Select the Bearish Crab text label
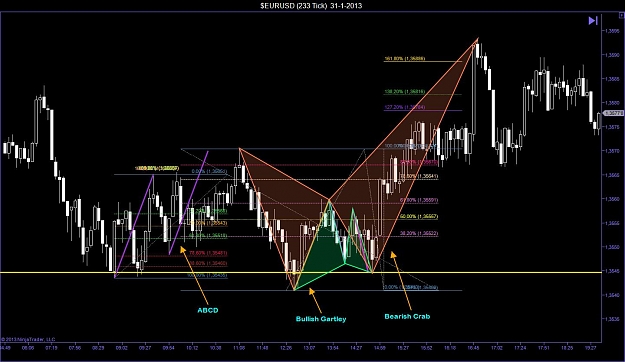Screen dimensions: 625x362 click(x=407, y=317)
